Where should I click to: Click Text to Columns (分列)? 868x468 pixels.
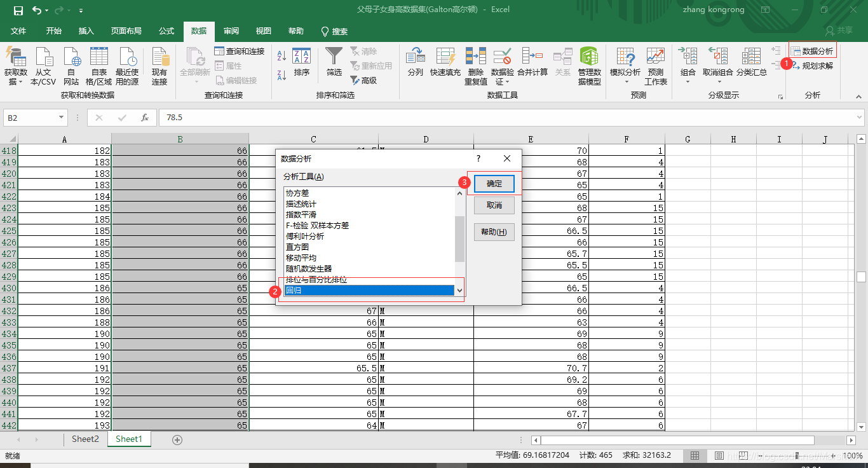(x=415, y=62)
